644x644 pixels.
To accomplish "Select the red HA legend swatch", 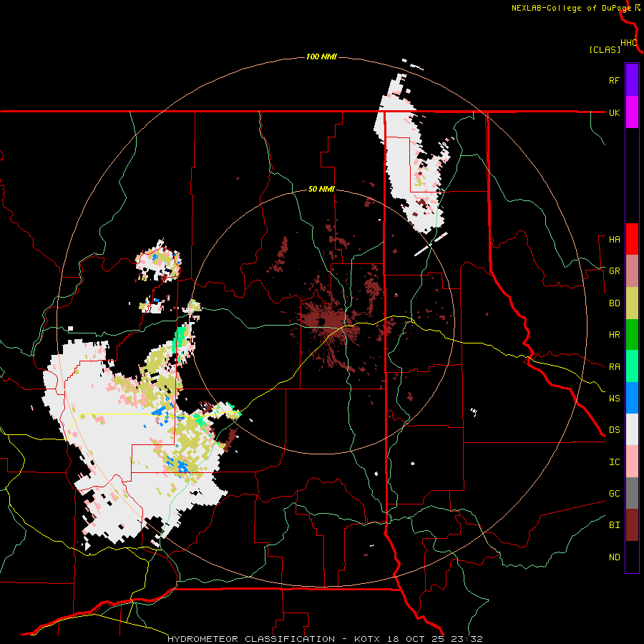I will coord(632,239).
